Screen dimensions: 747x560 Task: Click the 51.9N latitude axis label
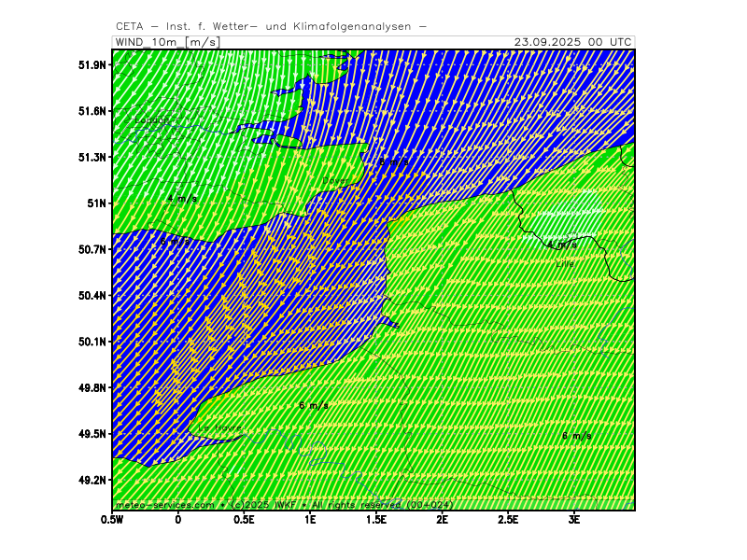pos(92,65)
